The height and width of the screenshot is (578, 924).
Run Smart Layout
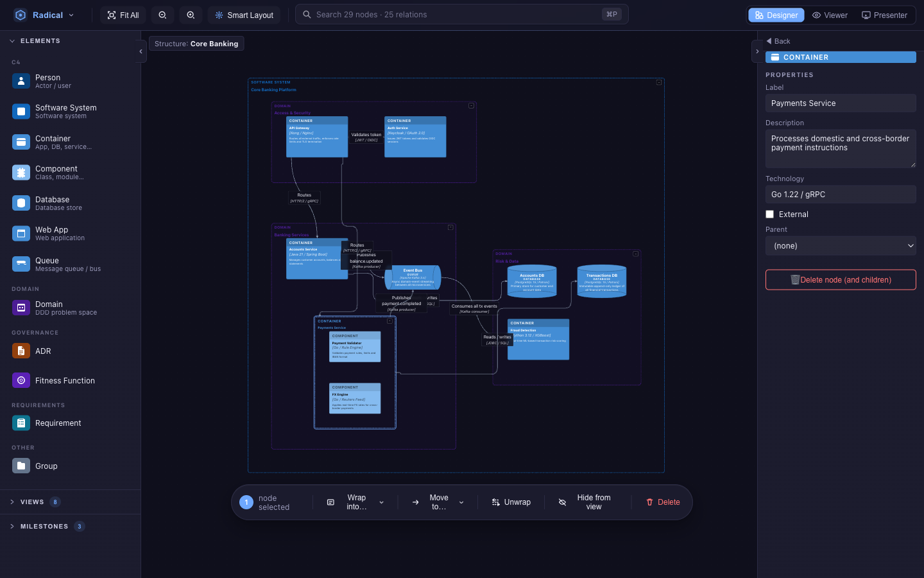click(x=244, y=15)
